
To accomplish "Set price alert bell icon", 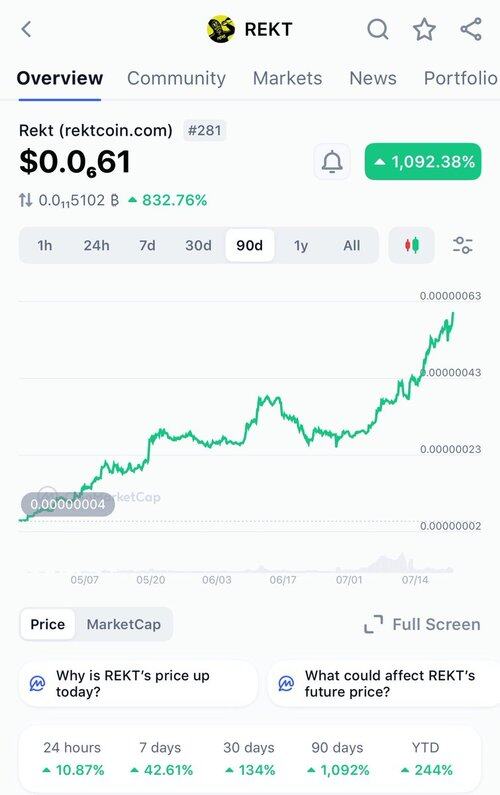I will pos(332,162).
